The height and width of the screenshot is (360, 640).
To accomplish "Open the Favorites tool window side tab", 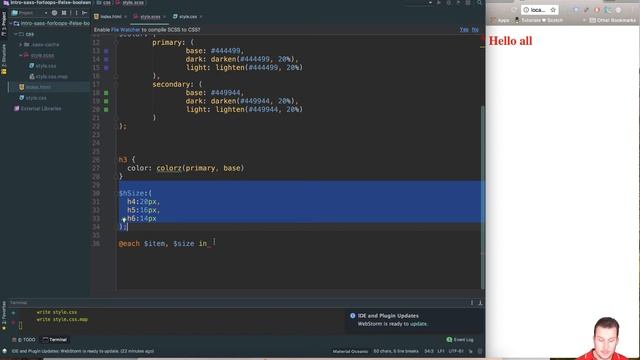I will (4, 315).
